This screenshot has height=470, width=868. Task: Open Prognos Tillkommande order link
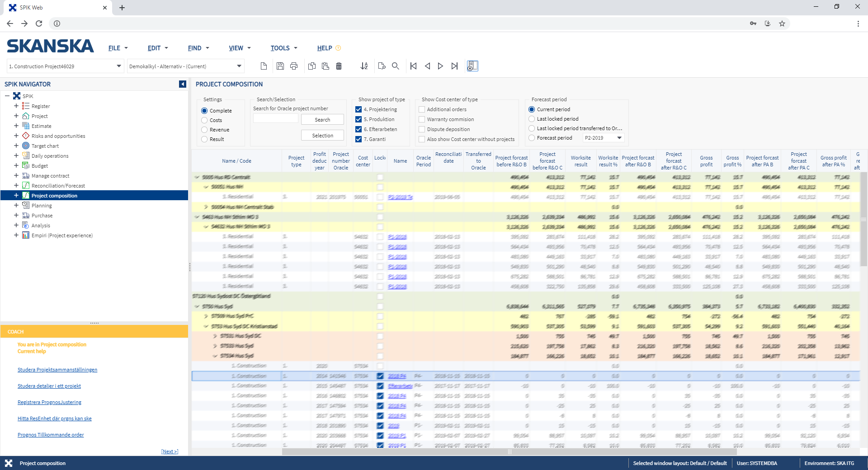coord(51,435)
